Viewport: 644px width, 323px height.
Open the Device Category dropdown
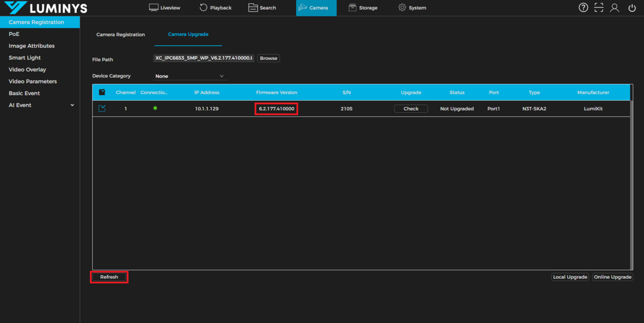190,76
